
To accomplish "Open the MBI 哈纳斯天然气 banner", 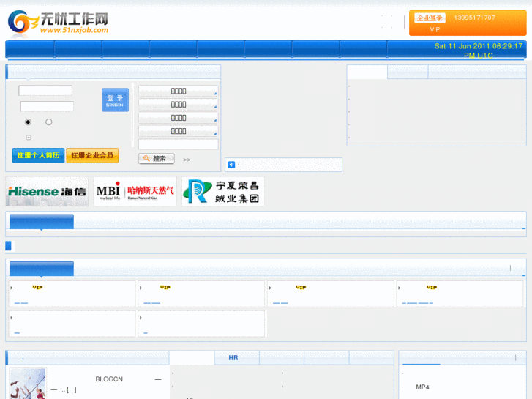I will (135, 191).
